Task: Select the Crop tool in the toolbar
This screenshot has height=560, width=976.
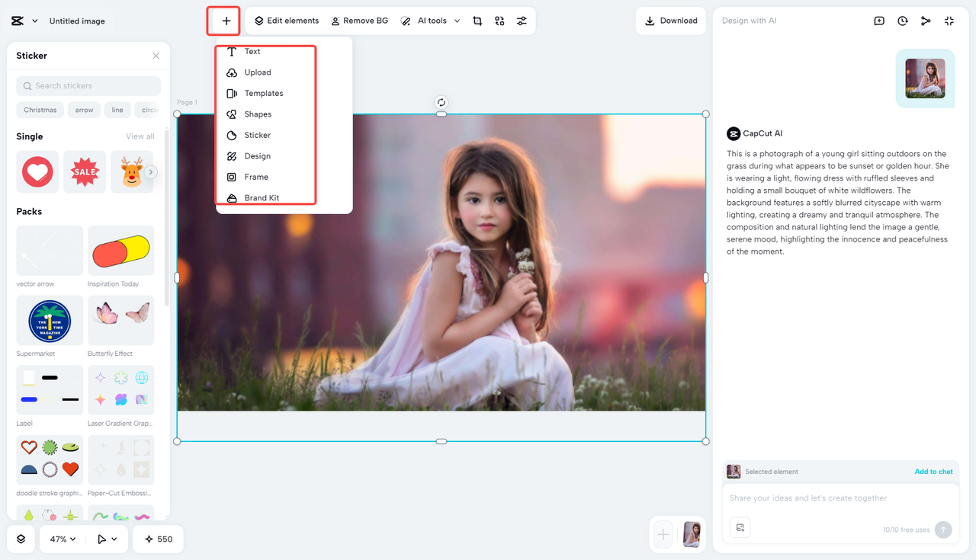Action: coord(477,21)
